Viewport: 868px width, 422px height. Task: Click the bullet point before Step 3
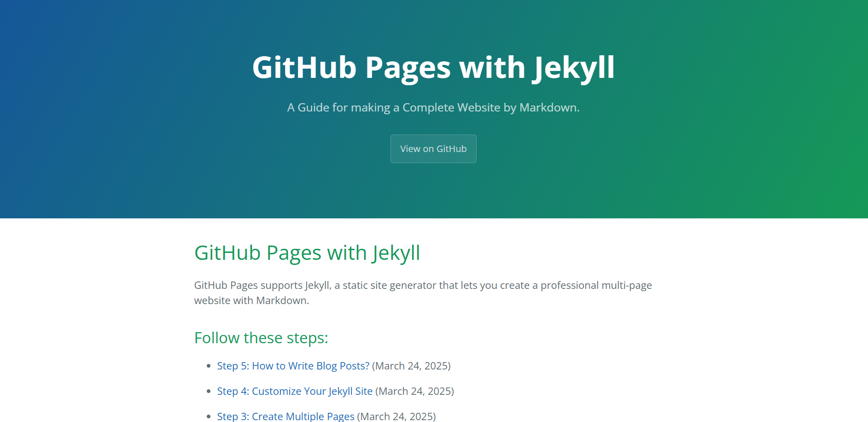[209, 416]
